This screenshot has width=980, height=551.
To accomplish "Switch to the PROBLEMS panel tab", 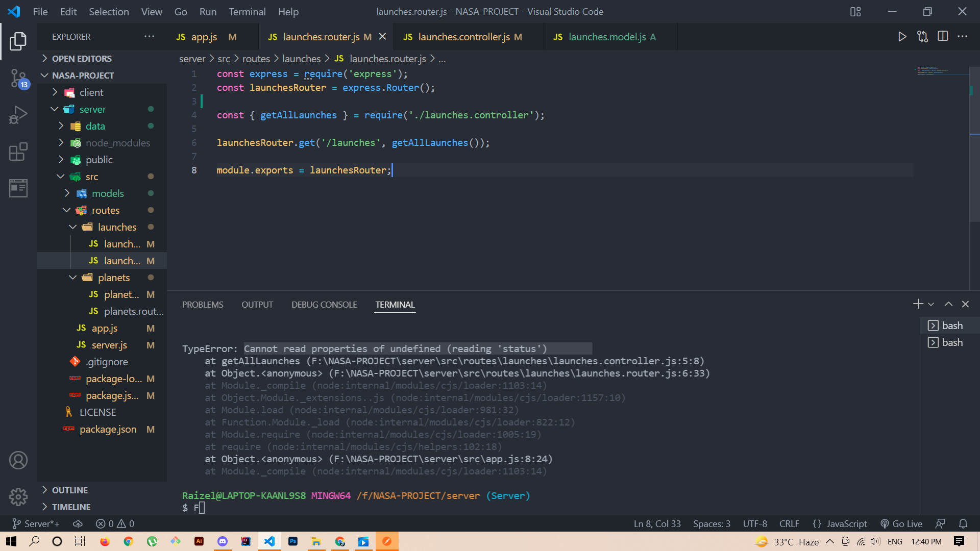I will pos(203,305).
